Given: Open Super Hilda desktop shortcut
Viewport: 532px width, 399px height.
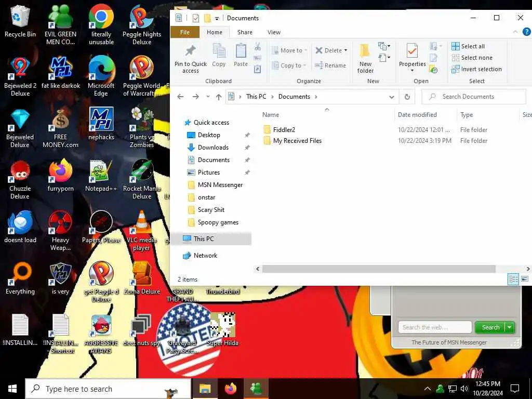Looking at the screenshot, I should click(x=222, y=330).
